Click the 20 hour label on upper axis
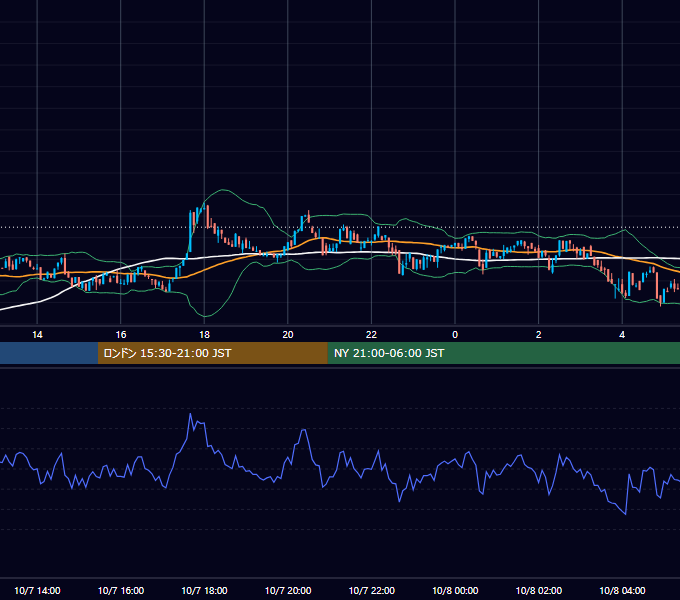Screen dimensions: 680x600 tap(288, 335)
